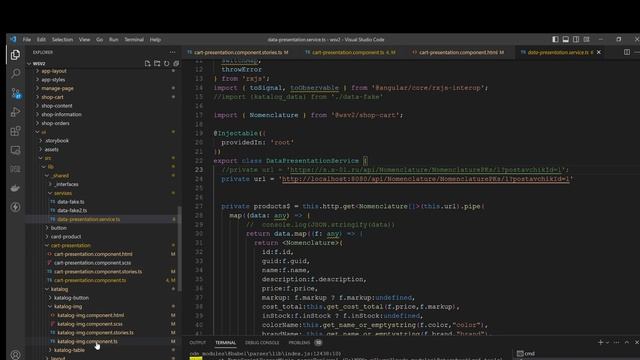Toggle the bottom panel visibility
The width and height of the screenshot is (640, 360).
tap(566, 39)
